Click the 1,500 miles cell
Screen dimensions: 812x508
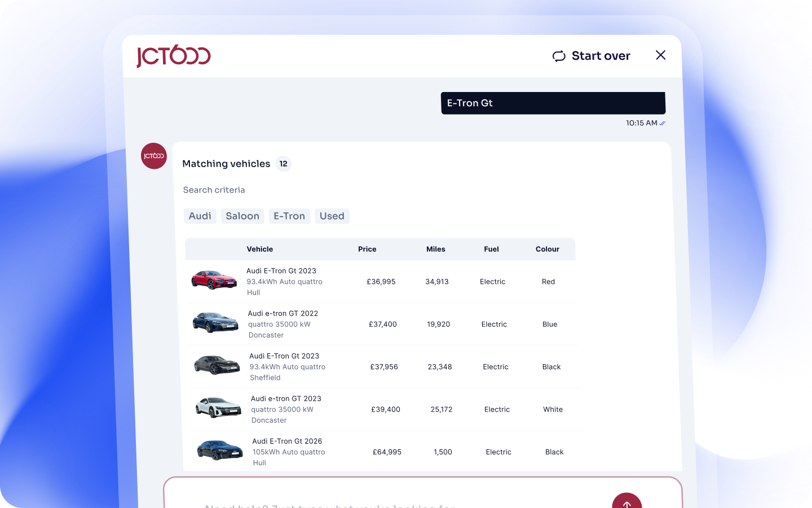point(443,452)
